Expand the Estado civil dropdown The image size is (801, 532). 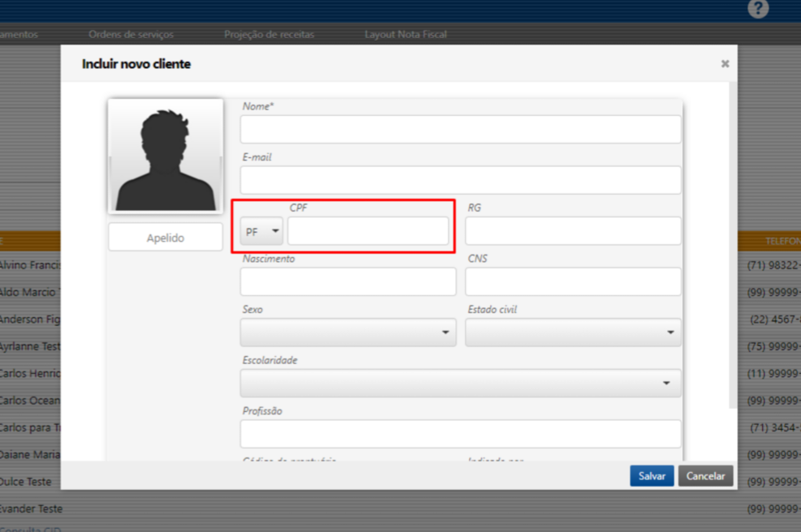coord(573,332)
